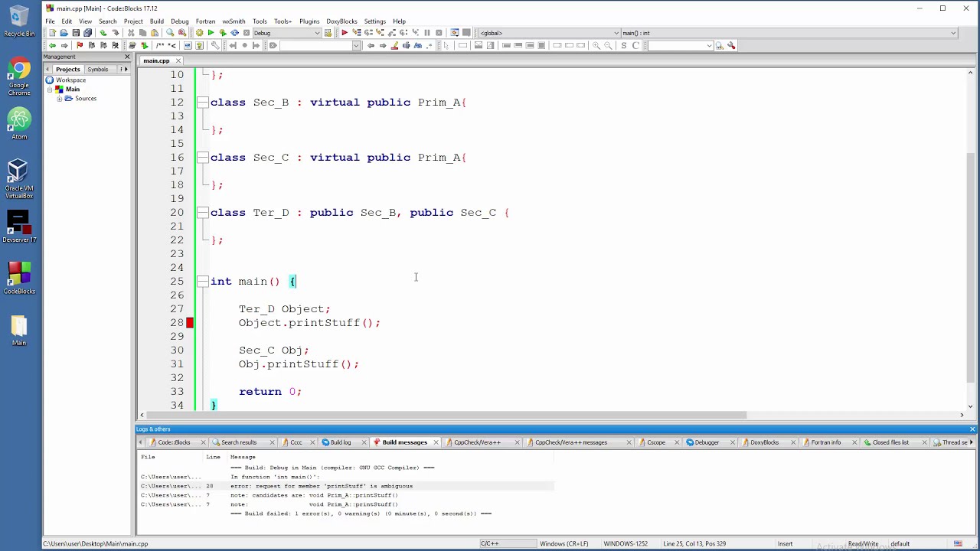The image size is (980, 551).
Task: Expand the Sources folder in project tree
Action: 59,99
